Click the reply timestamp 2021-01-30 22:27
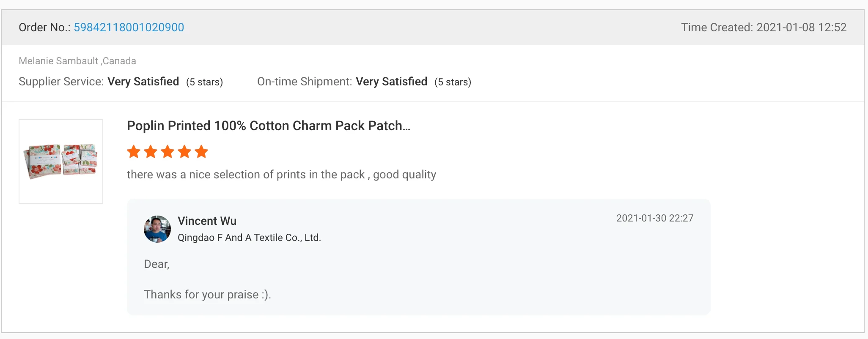The image size is (868, 339). point(654,218)
